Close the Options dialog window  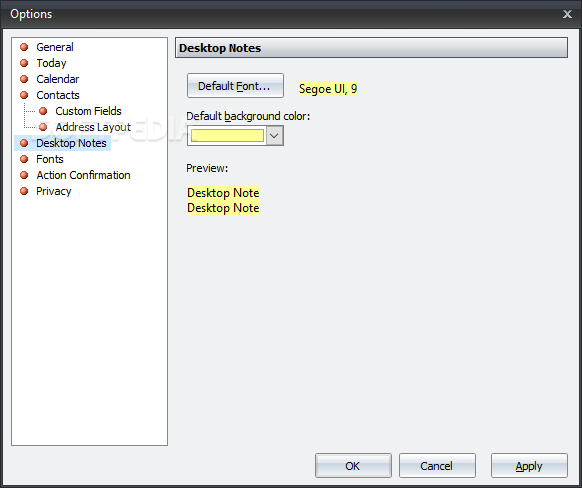(567, 14)
